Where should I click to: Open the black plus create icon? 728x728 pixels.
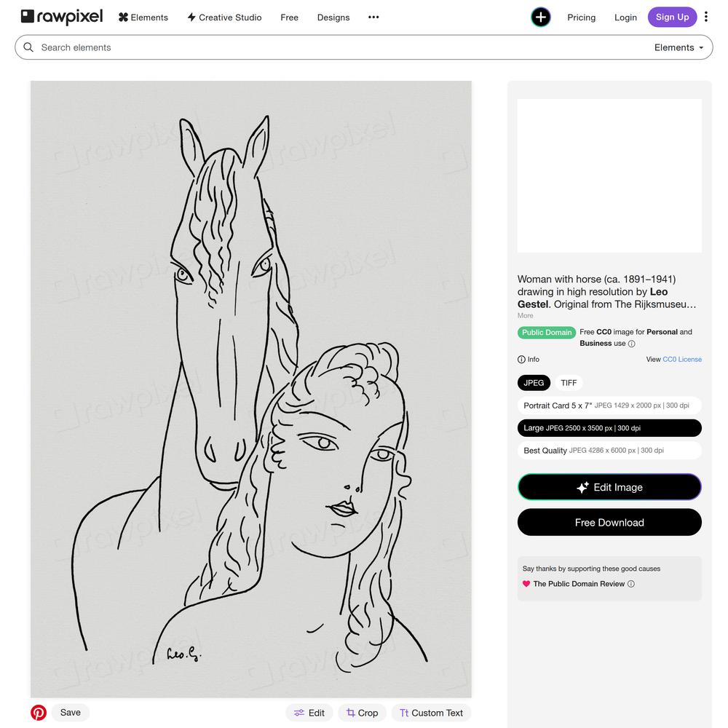click(540, 17)
